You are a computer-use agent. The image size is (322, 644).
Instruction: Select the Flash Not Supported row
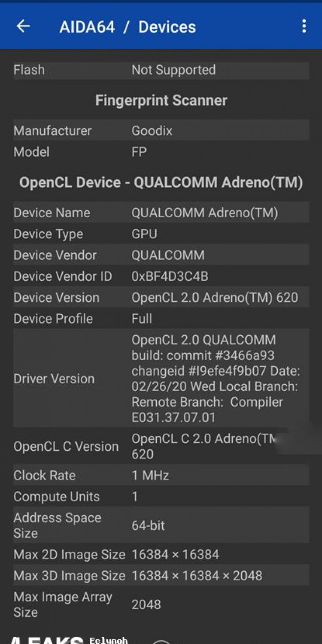point(161,70)
